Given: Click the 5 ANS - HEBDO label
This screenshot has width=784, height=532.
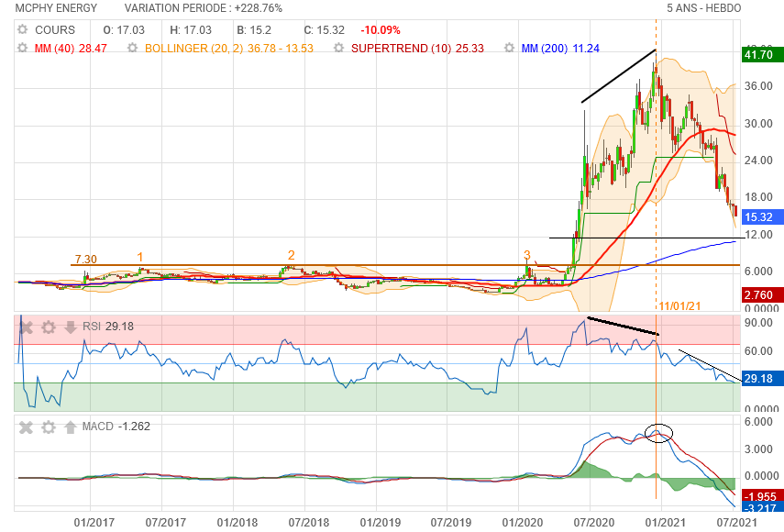Looking at the screenshot, I should (x=704, y=8).
